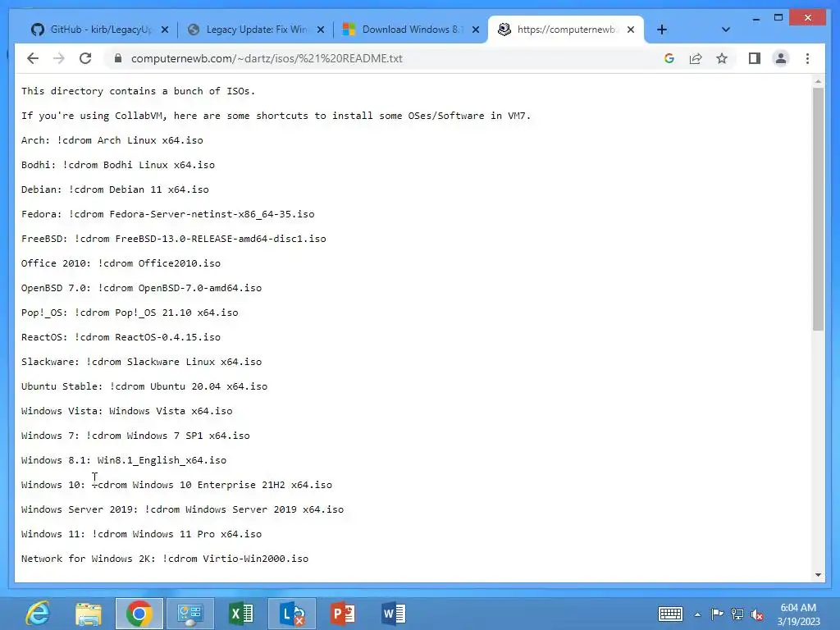Click the forward navigation arrow
Viewport: 840px width, 630px height.
pyautogui.click(x=59, y=58)
